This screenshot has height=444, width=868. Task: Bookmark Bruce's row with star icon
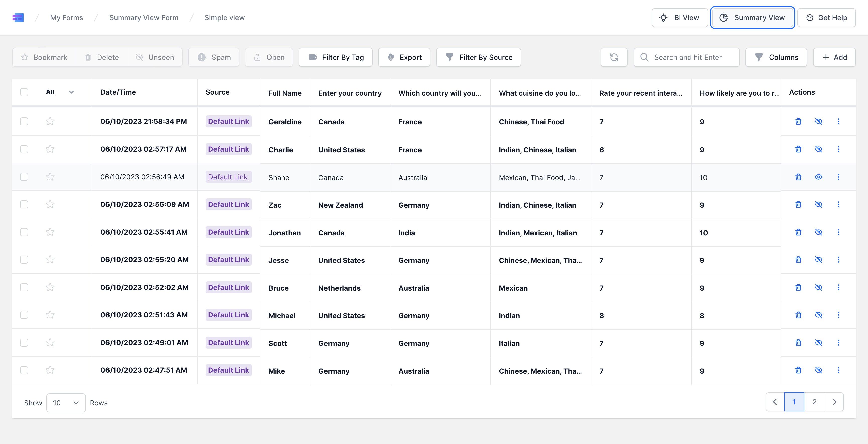50,287
